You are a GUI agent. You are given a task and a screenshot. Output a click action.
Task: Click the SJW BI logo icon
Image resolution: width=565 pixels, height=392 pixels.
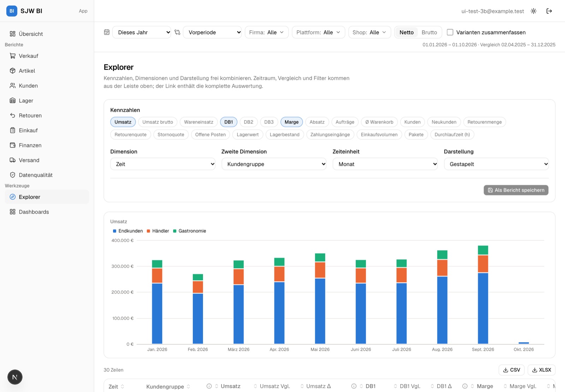tap(12, 11)
